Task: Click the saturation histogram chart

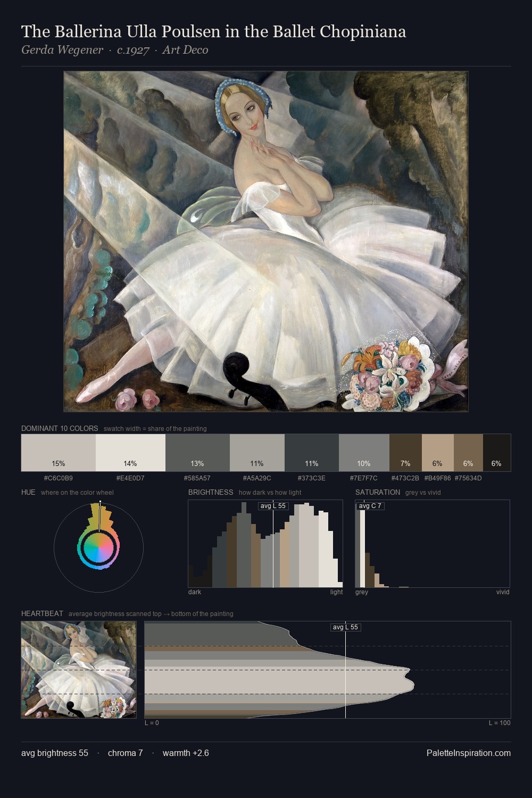Action: point(433,544)
